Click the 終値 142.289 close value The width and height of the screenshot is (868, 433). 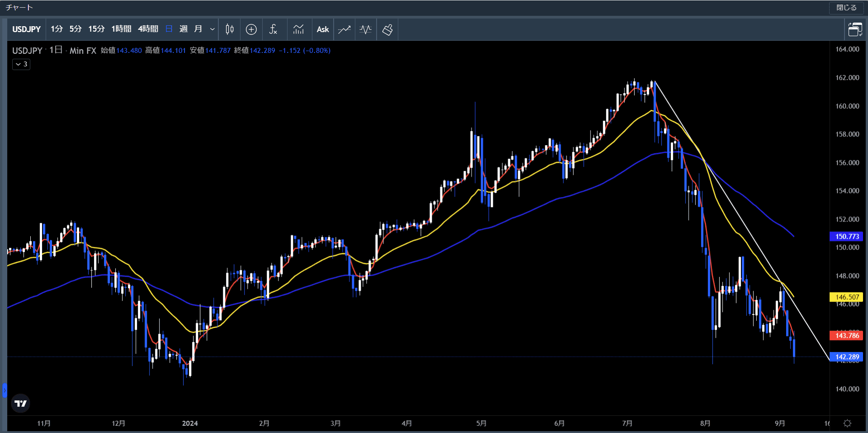point(255,51)
